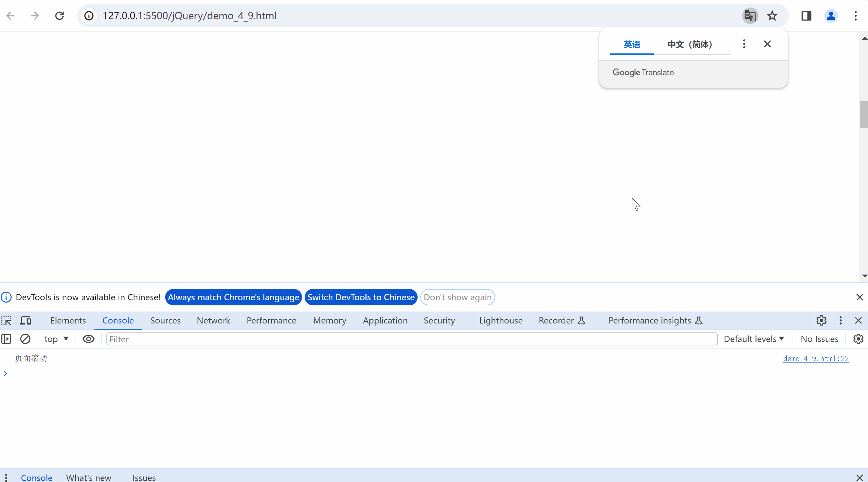Toggle the device toolbar icon
The height and width of the screenshot is (482, 868).
[x=26, y=321]
